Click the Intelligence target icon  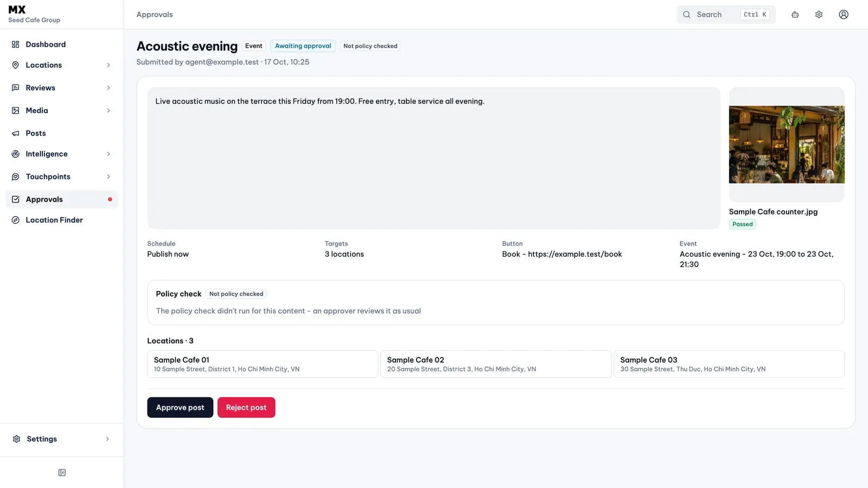16,154
